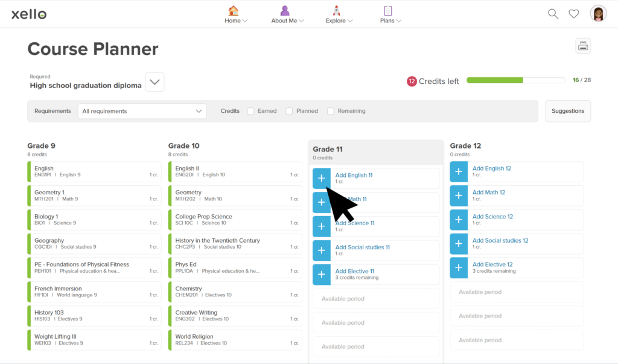Enable the Earned credits checkbox

250,111
